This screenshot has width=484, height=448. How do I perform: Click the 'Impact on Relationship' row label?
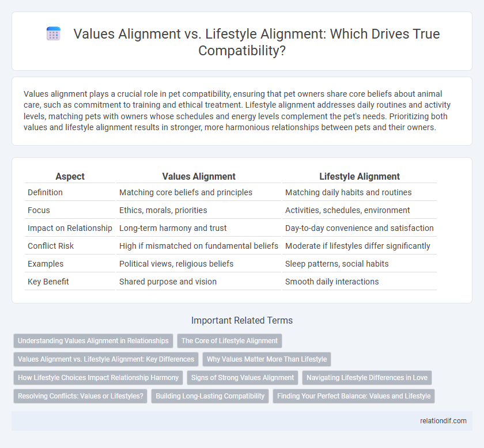point(70,228)
